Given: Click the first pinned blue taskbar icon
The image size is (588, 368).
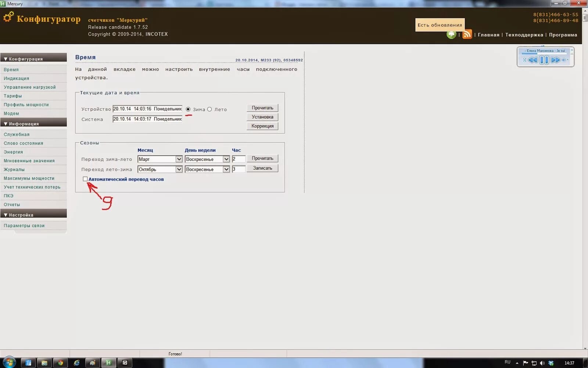Looking at the screenshot, I should (x=28, y=363).
